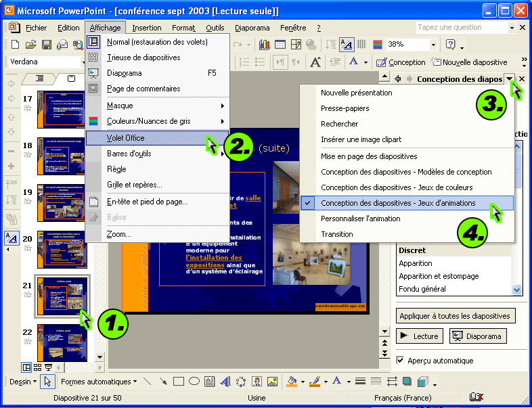Toggle the Show grid icon
Viewport: 532px width, 408px height.
[361, 44]
